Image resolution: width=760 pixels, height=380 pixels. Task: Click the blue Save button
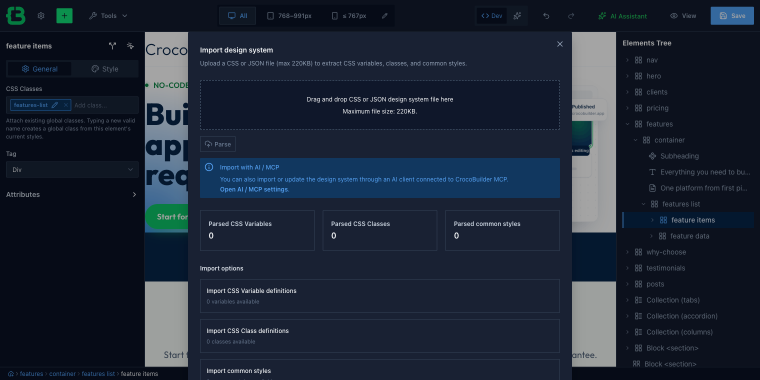[x=732, y=16]
